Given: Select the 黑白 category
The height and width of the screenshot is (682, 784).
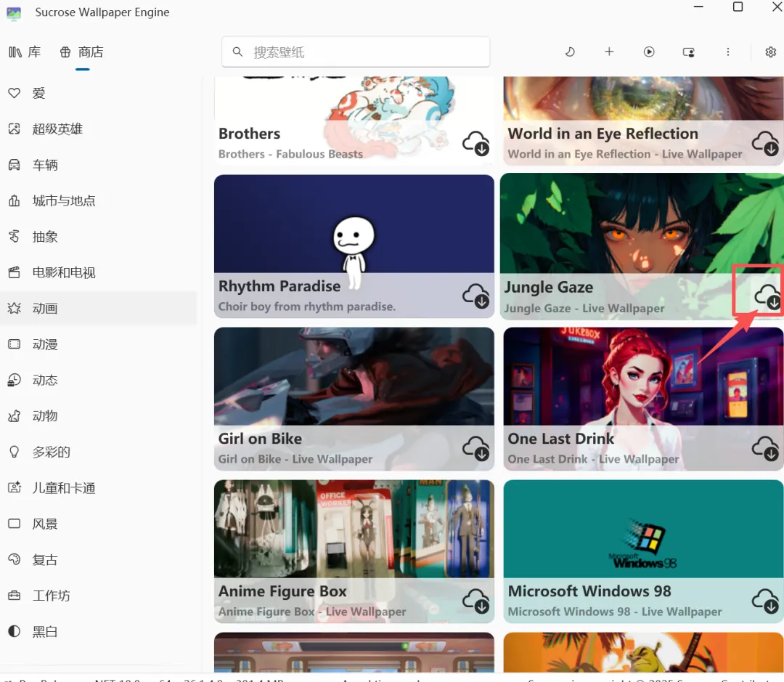Looking at the screenshot, I should [x=99, y=631].
